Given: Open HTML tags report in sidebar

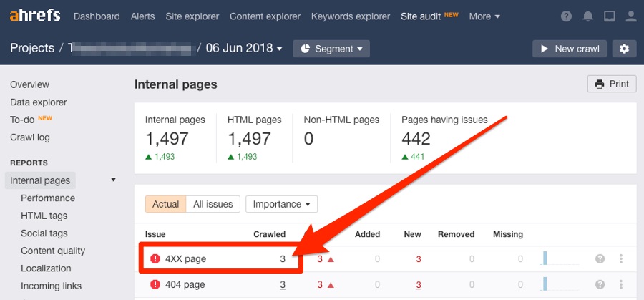Looking at the screenshot, I should 44,216.
